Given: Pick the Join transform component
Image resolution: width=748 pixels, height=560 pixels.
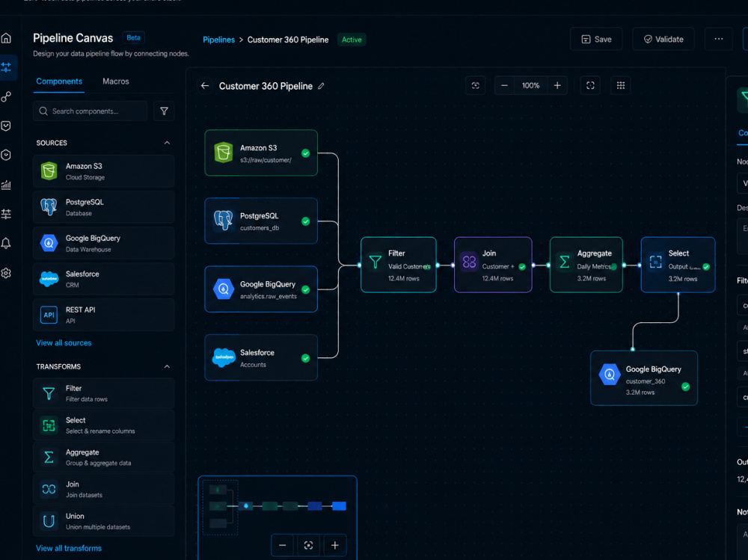Looking at the screenshot, I should (x=103, y=490).
